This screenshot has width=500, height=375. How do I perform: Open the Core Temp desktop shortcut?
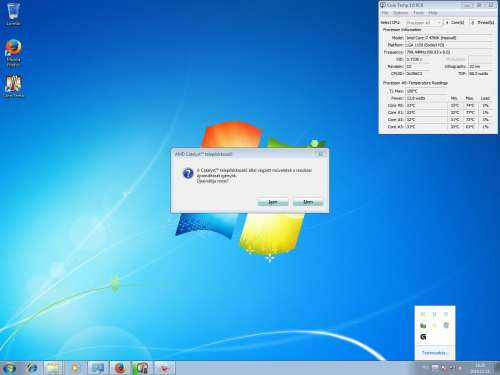13,86
